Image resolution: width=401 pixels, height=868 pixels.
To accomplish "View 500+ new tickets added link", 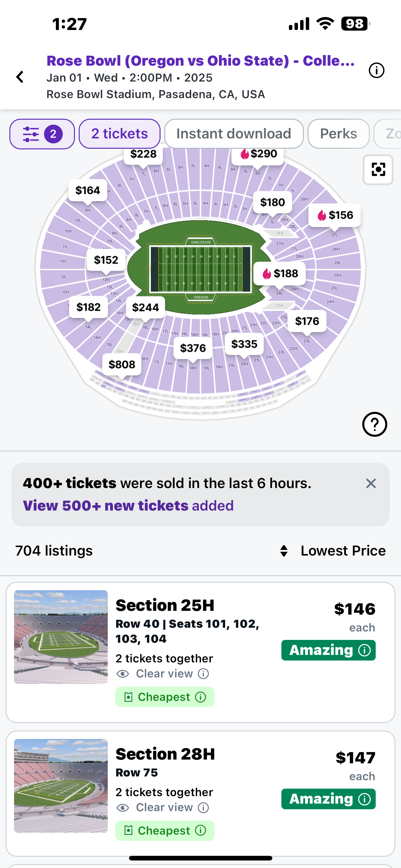I will click(128, 506).
